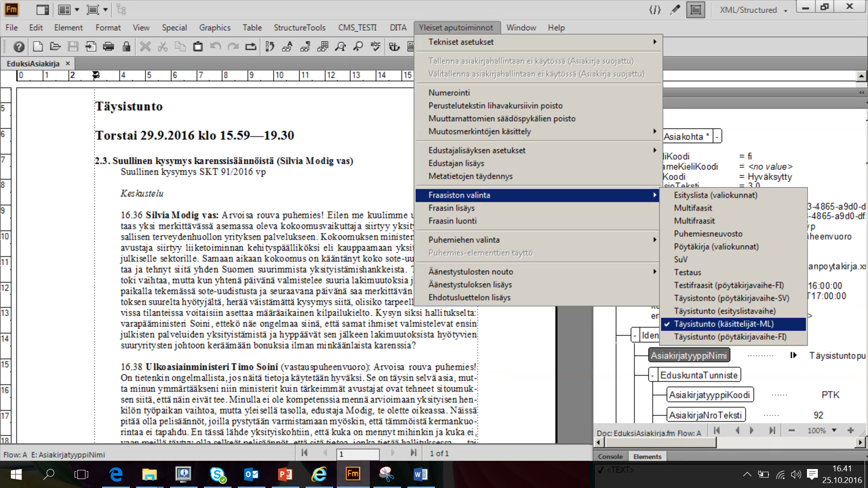
Task: Open the StructureTools menu
Action: [299, 28]
